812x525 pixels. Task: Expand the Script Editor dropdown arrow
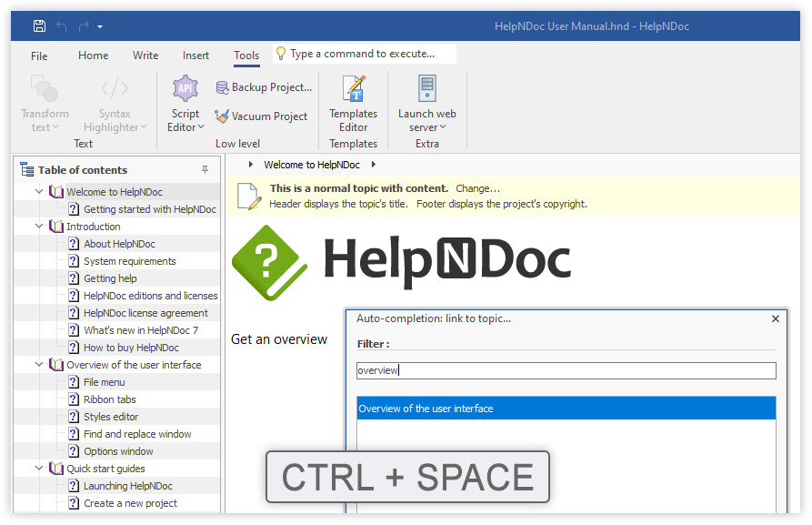tap(201, 127)
